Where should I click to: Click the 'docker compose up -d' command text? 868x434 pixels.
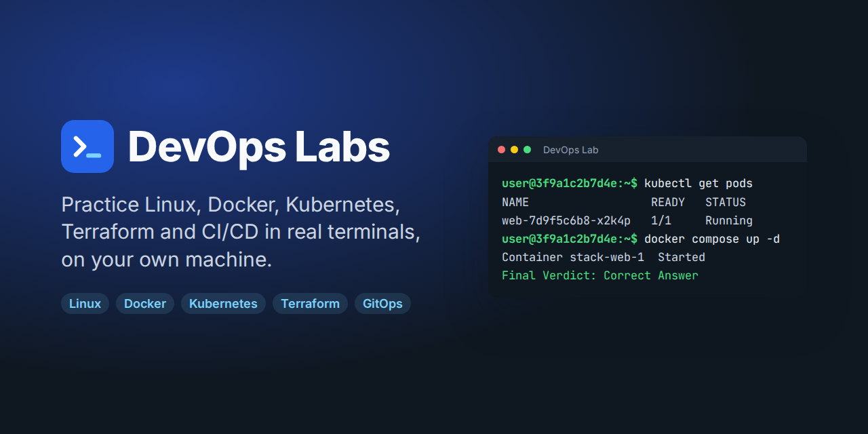(x=712, y=239)
